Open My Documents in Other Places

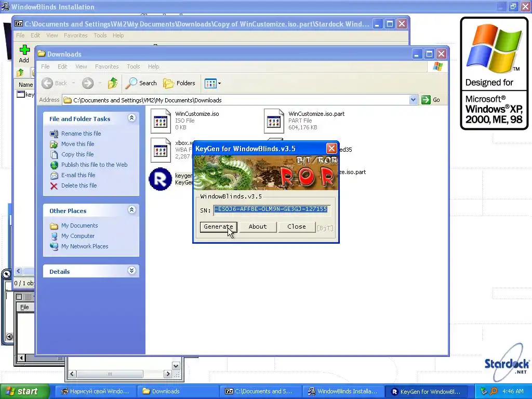pyautogui.click(x=79, y=225)
